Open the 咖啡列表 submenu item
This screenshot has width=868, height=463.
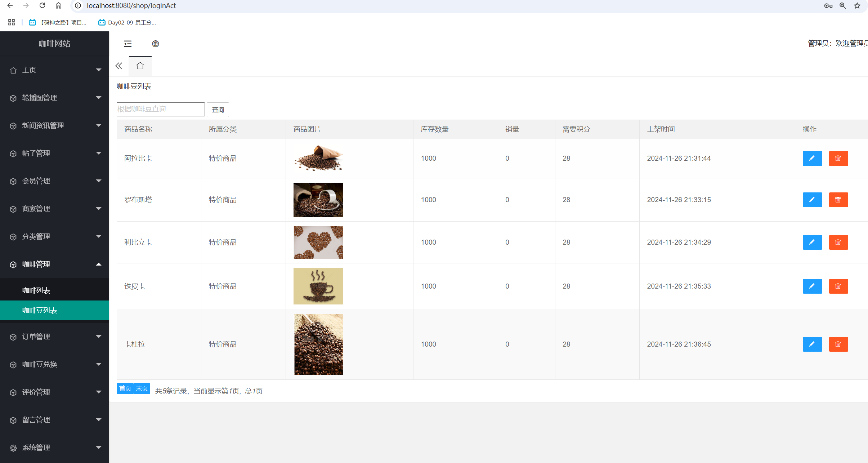(54, 290)
